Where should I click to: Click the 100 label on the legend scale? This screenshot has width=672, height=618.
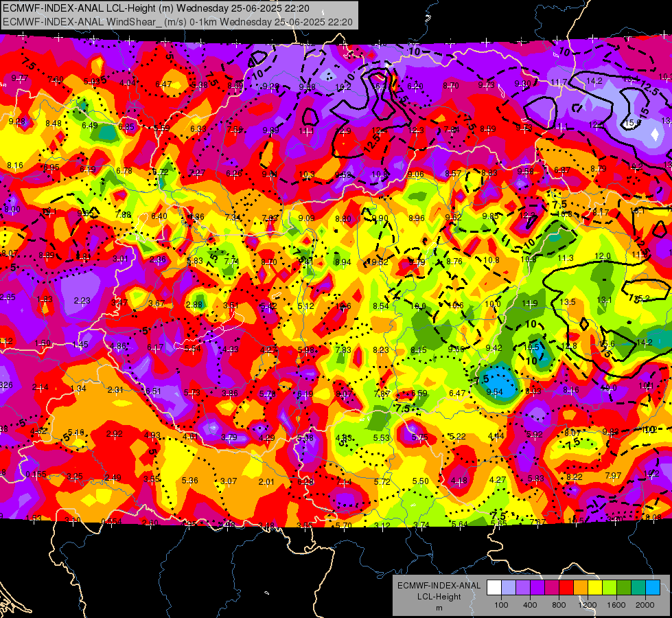pos(501,605)
